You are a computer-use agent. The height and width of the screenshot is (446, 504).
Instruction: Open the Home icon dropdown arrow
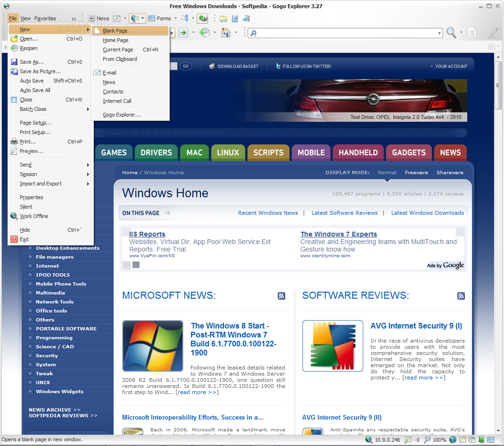(236, 32)
